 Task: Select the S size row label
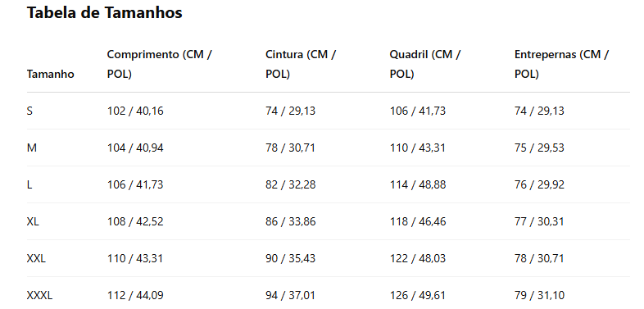(x=29, y=111)
